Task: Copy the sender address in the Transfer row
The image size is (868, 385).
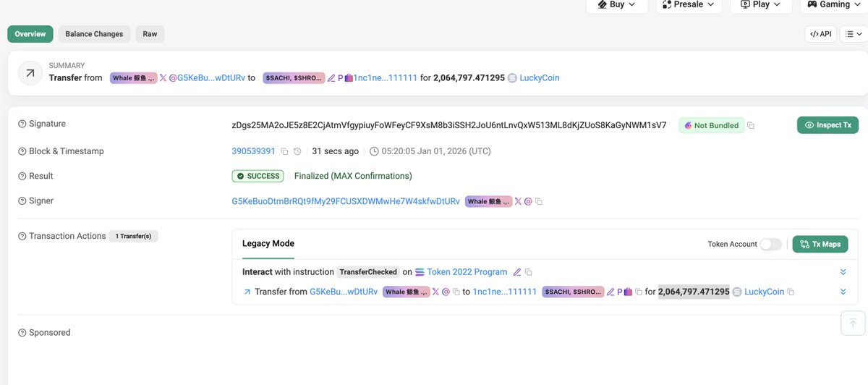Action: (456, 292)
